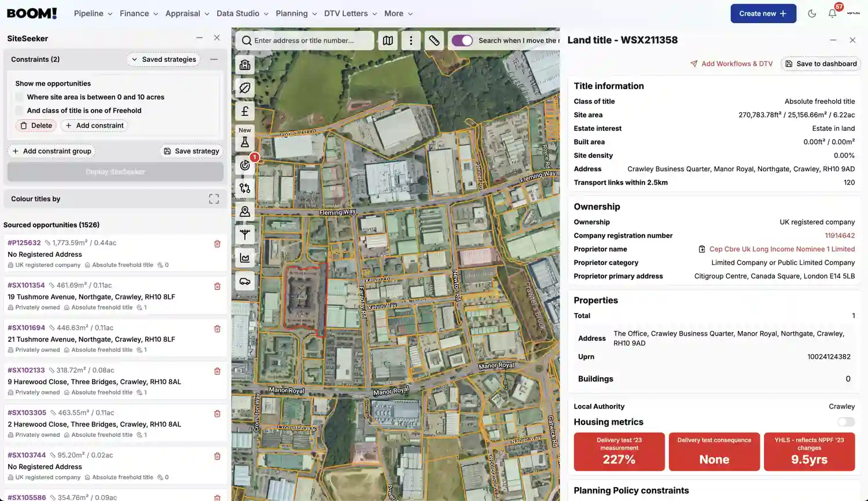Open the user avatar in top bar
The height and width of the screenshot is (501, 868).
(854, 13)
